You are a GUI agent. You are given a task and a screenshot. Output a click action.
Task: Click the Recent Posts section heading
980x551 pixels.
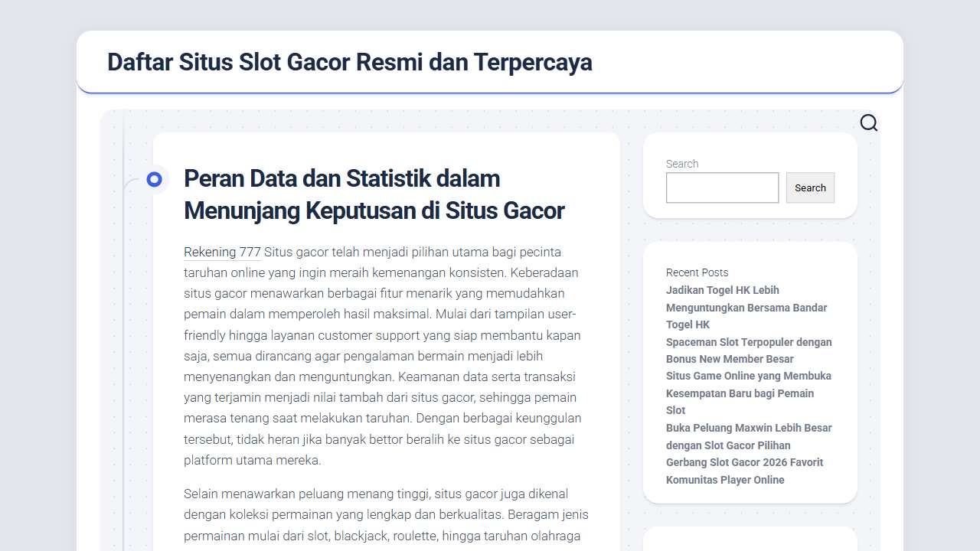tap(697, 272)
